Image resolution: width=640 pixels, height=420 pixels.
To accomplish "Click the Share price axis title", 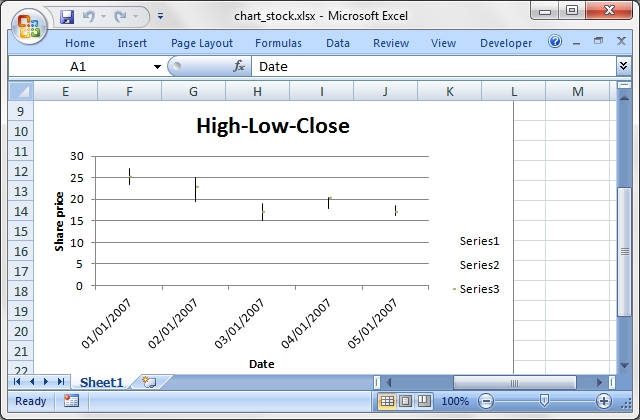I will coord(59,221).
